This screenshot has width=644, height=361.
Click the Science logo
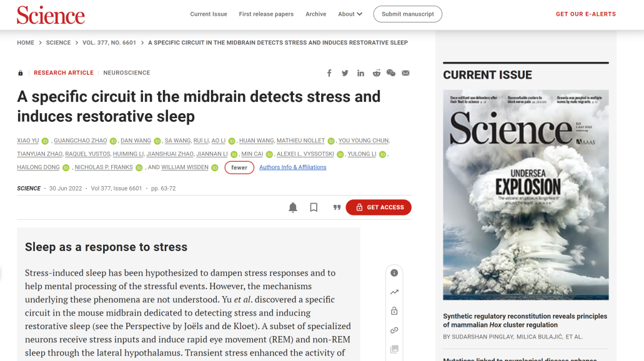[x=51, y=14]
